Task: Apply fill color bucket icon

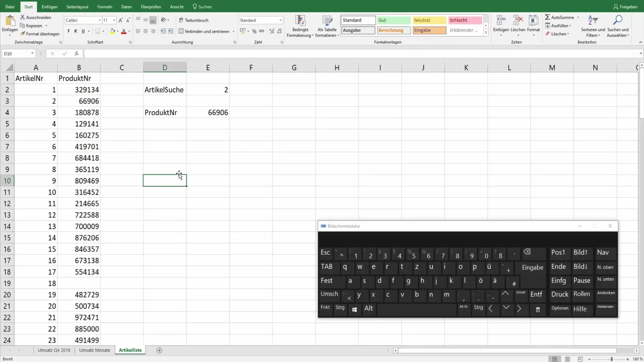Action: point(112,31)
